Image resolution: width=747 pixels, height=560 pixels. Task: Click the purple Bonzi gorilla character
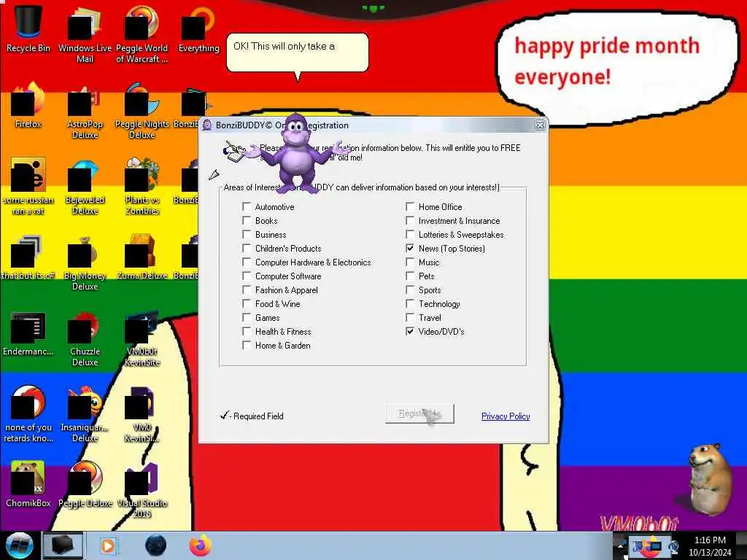coord(296,153)
